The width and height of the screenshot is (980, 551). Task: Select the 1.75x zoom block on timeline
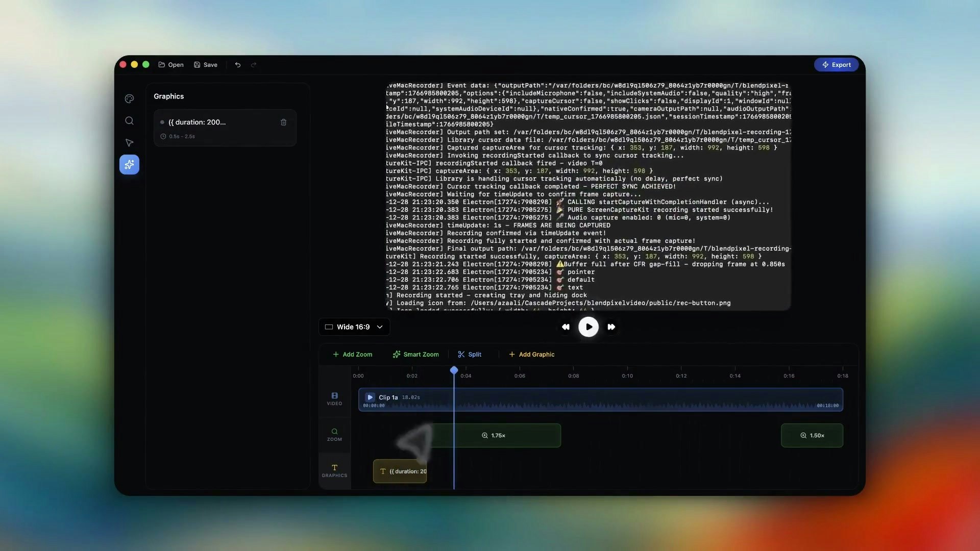[494, 436]
